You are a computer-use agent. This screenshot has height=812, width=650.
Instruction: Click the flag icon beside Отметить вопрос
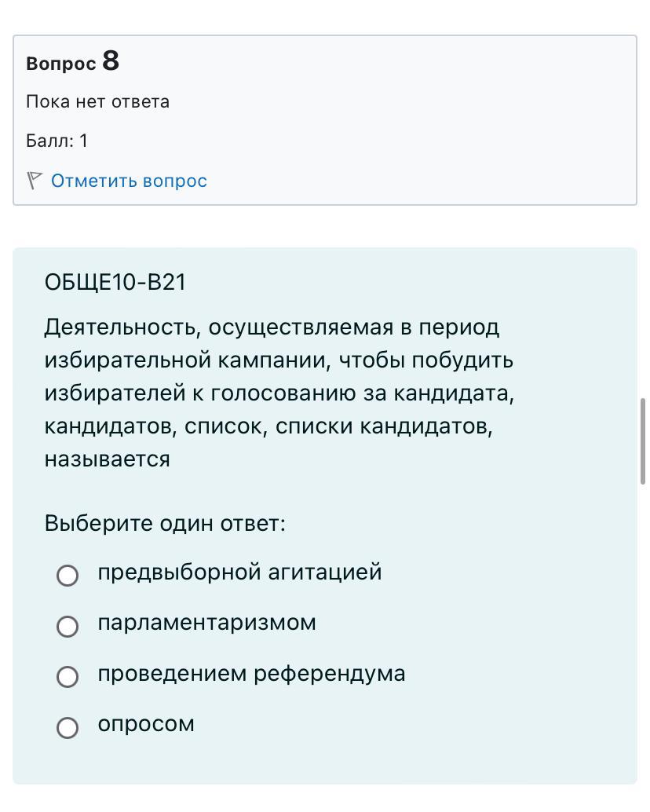pyautogui.click(x=35, y=181)
